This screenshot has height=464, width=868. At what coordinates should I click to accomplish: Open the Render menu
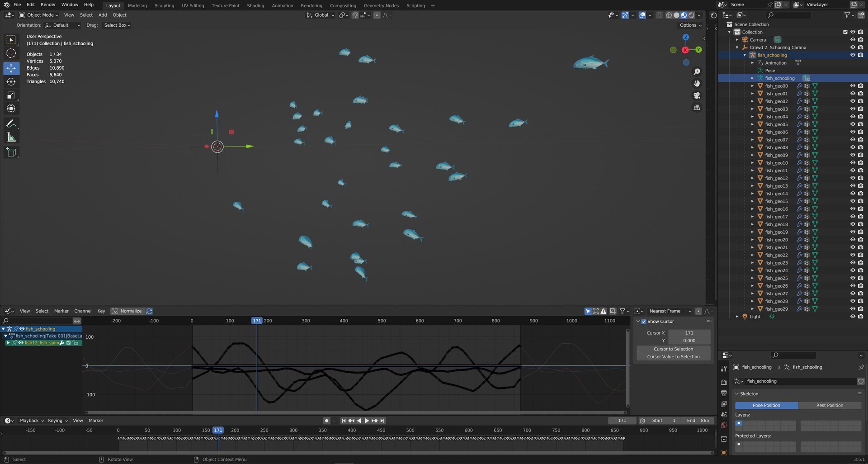pyautogui.click(x=48, y=5)
